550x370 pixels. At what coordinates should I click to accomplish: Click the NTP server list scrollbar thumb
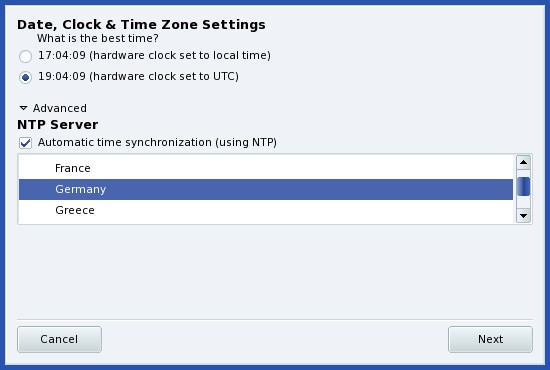523,187
